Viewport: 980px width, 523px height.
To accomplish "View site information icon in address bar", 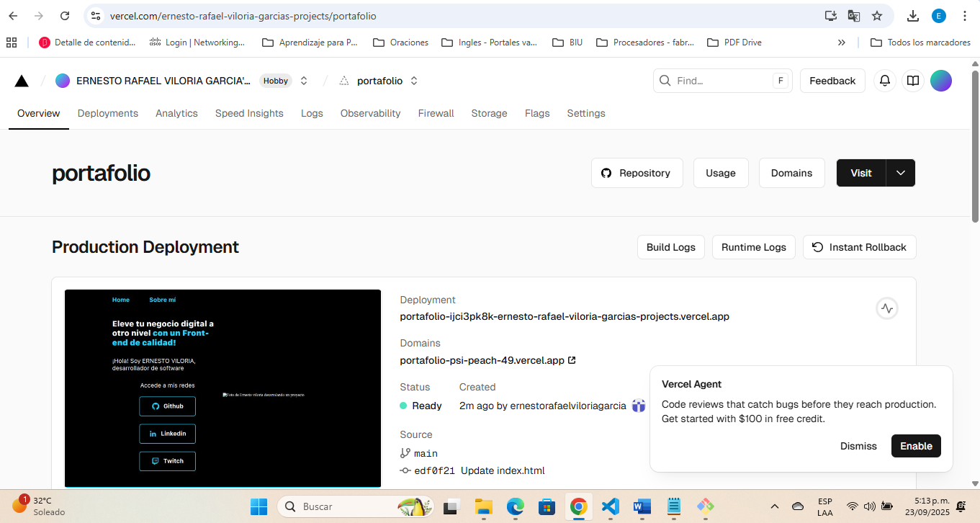I will pos(96,16).
